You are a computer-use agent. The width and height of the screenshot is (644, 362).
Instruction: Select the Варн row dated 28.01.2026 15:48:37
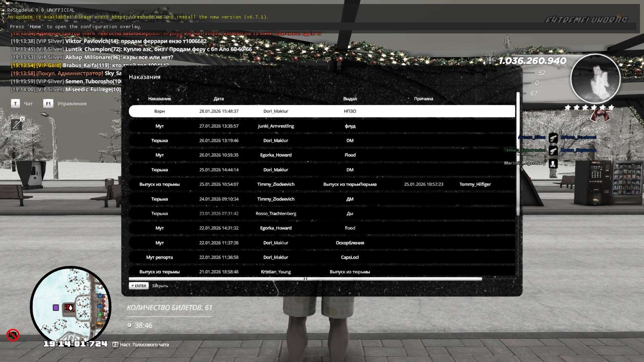tap(322, 111)
